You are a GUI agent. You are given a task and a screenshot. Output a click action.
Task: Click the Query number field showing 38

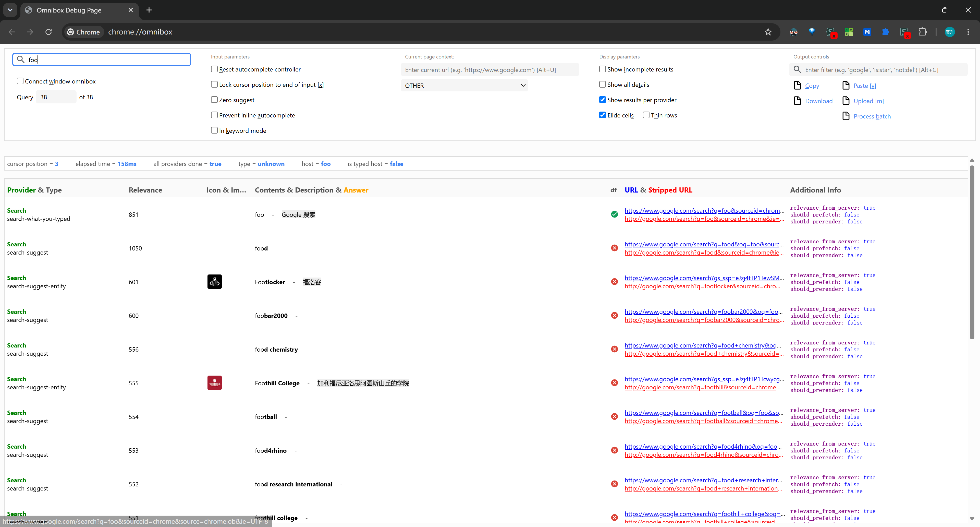56,97
